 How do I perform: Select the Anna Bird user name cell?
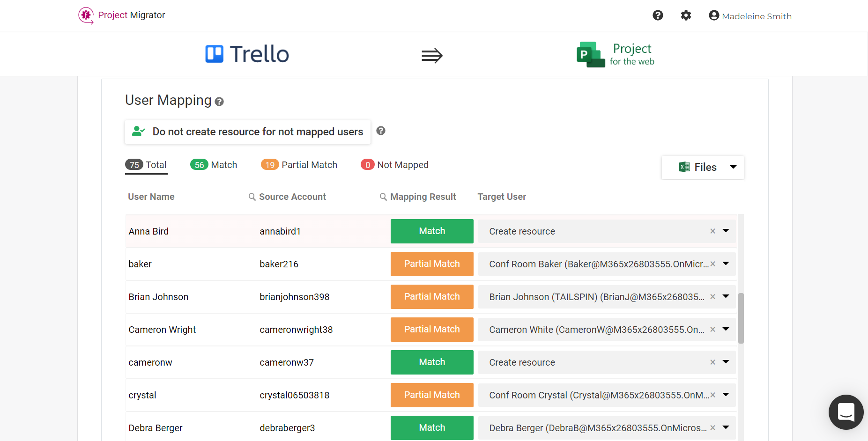tap(148, 231)
